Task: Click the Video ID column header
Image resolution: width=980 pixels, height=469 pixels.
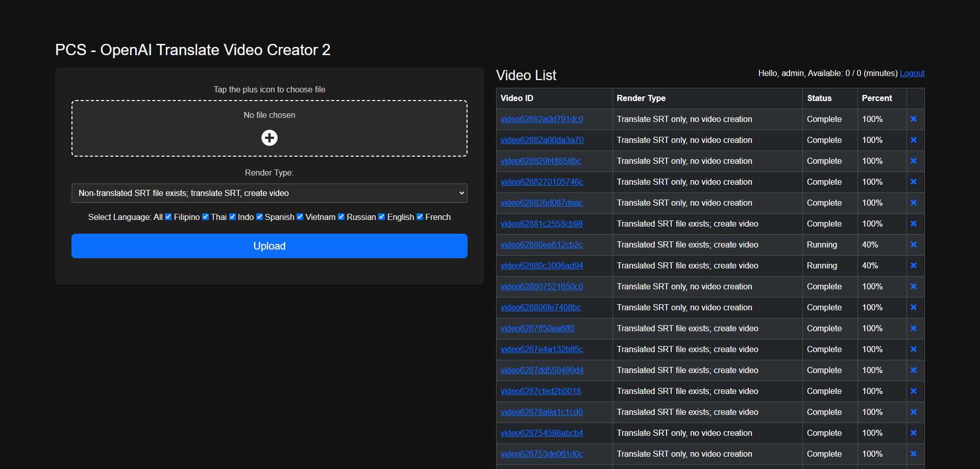Action: 554,98
